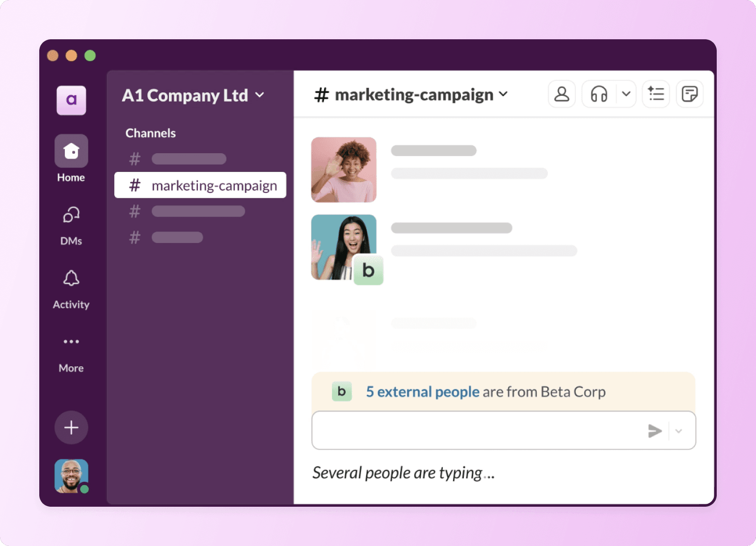Image resolution: width=756 pixels, height=546 pixels.
Task: View channel members via the person icon
Action: [561, 94]
